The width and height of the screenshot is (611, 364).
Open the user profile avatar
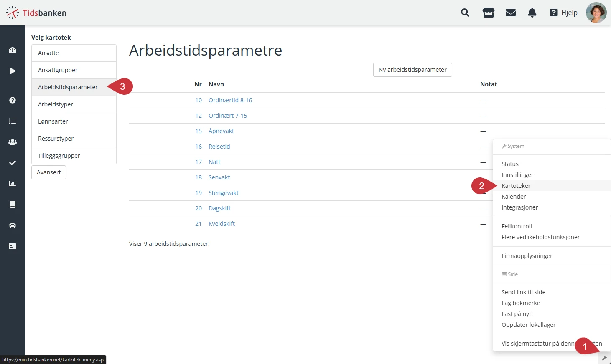click(x=596, y=13)
